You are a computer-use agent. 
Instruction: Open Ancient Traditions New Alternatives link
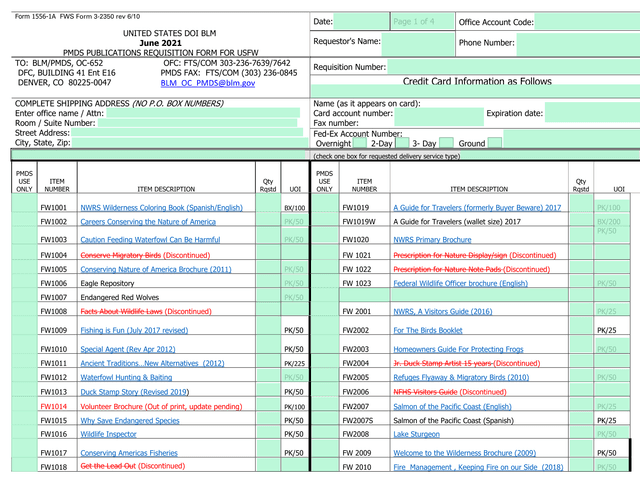(x=152, y=363)
